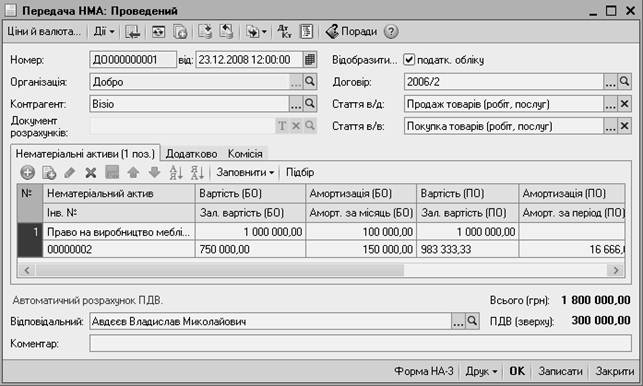Click the Форма НА-3 button
The width and height of the screenshot is (643, 386).
(x=424, y=371)
